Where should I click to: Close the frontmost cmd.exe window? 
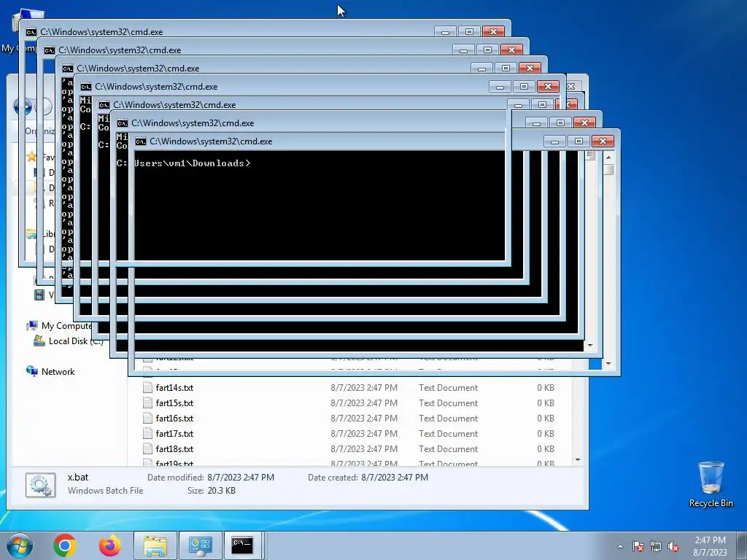click(x=603, y=141)
